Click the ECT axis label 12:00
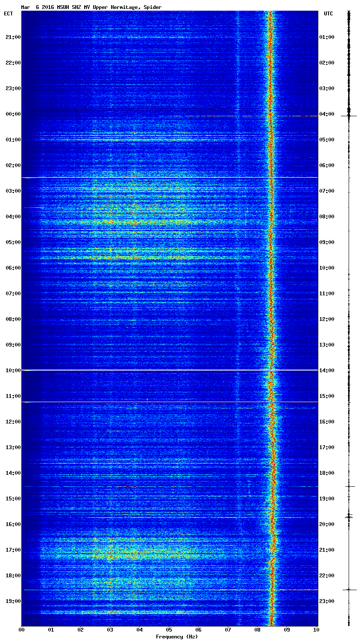 [13, 422]
